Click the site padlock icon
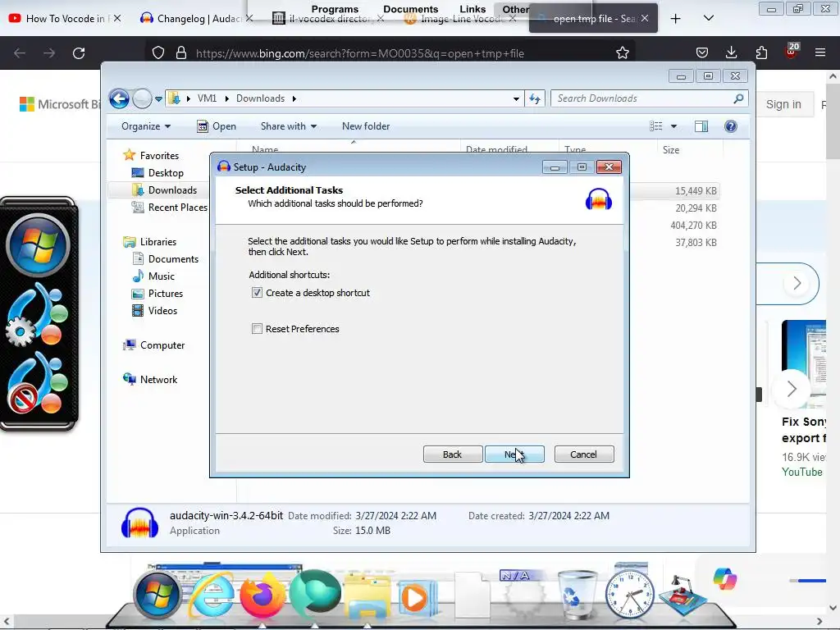840x630 pixels. (181, 53)
